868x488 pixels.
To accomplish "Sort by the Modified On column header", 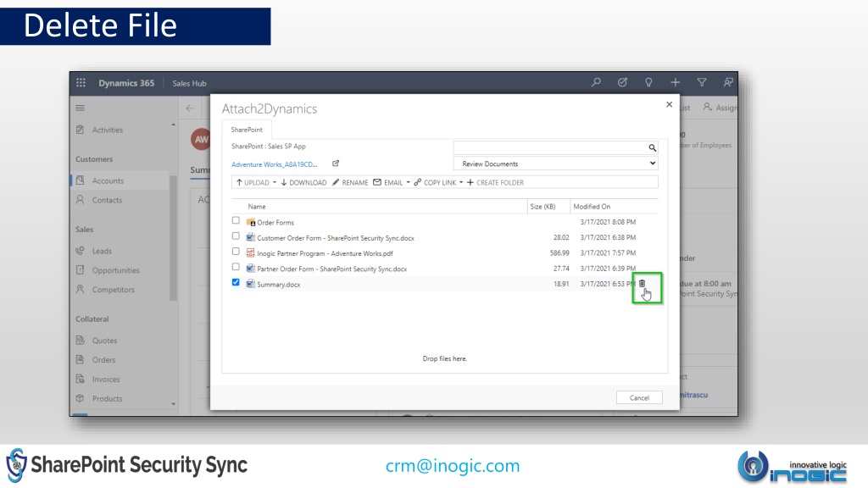I will [592, 207].
